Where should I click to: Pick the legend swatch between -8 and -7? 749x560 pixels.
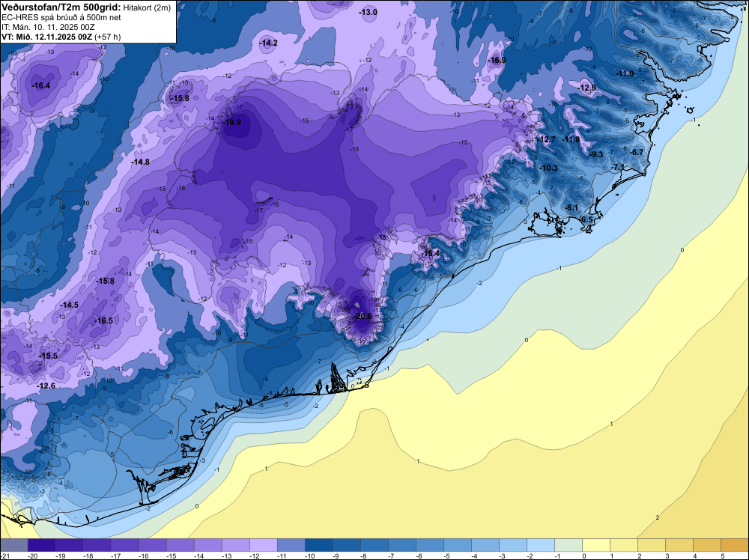point(374,545)
